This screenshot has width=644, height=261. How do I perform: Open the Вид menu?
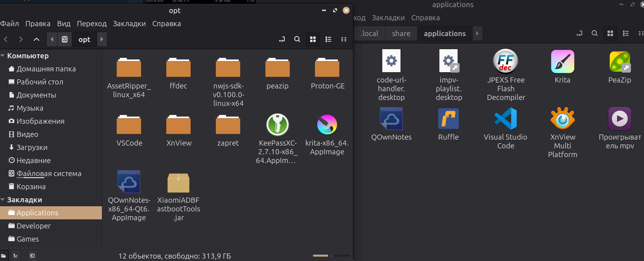pos(63,23)
